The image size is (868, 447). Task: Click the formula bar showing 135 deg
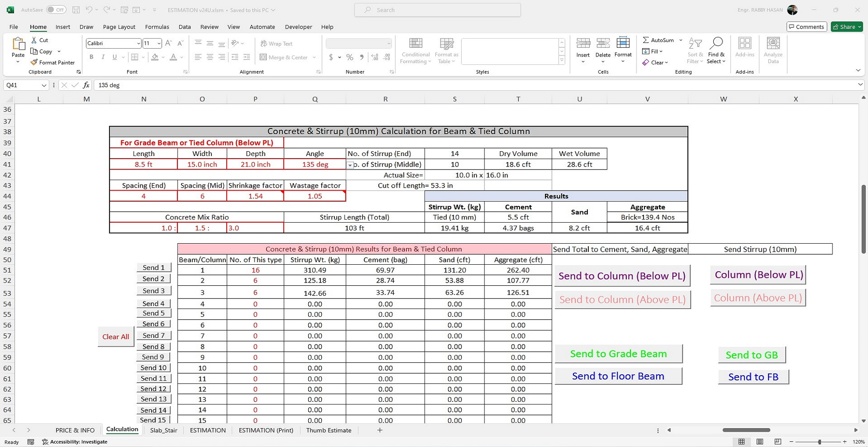coord(438,85)
